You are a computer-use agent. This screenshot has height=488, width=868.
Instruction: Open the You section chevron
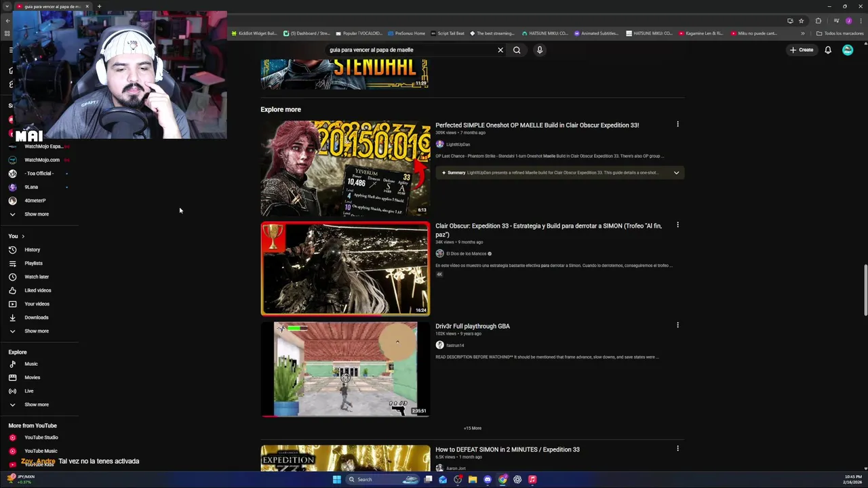[x=23, y=236]
